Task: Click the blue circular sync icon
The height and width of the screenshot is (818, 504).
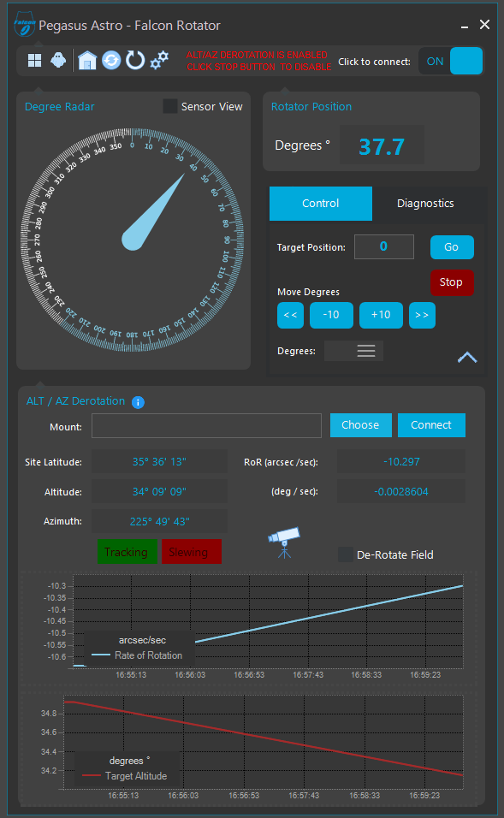Action: coord(111,61)
